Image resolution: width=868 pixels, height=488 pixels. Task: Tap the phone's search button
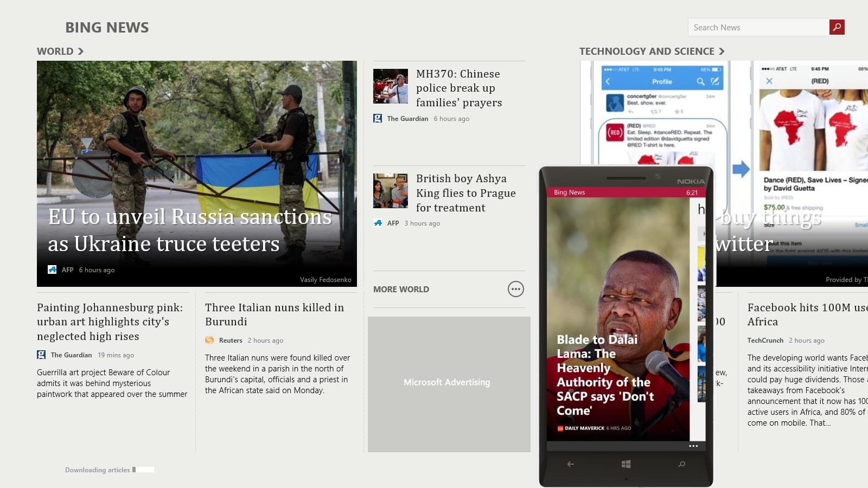682,464
